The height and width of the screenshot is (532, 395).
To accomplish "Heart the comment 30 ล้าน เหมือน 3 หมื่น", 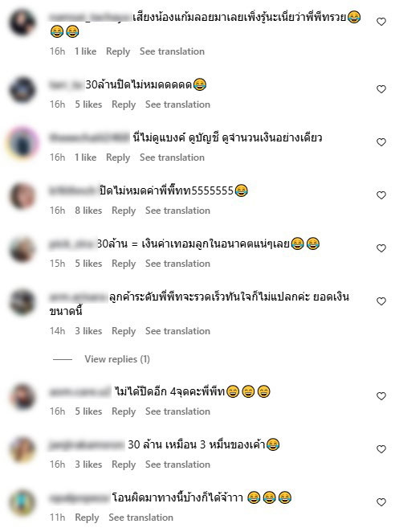I will [381, 449].
